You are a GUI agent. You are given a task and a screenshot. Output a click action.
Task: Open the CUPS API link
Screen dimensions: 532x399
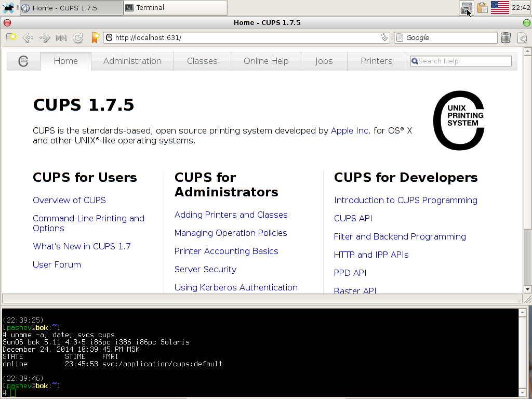tap(353, 219)
